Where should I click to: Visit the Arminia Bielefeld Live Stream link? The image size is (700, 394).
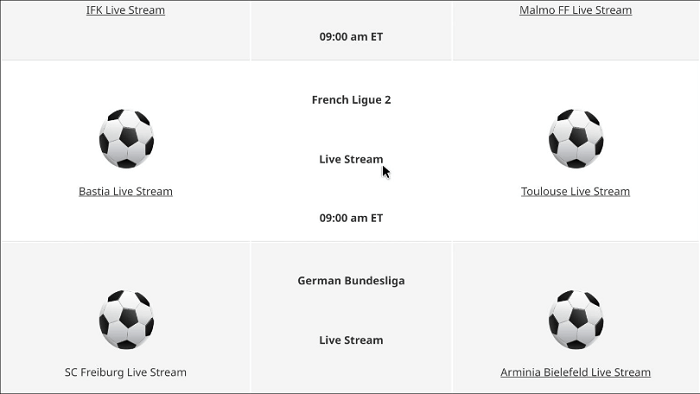575,372
